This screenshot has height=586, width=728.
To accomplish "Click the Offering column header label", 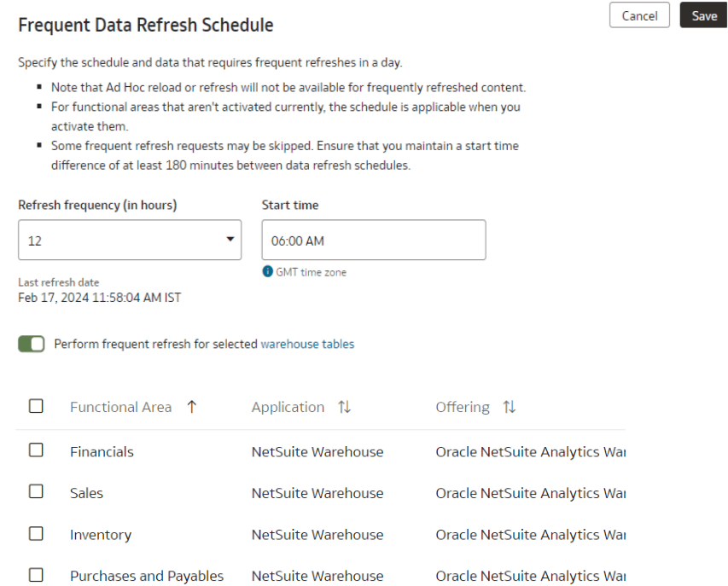I will (463, 407).
